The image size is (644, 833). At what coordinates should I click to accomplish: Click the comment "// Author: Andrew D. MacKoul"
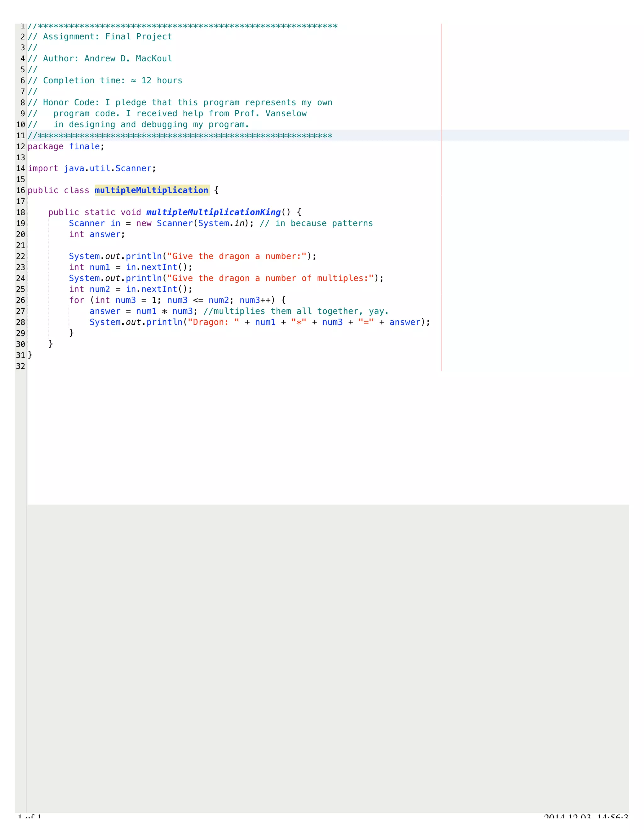click(x=100, y=59)
